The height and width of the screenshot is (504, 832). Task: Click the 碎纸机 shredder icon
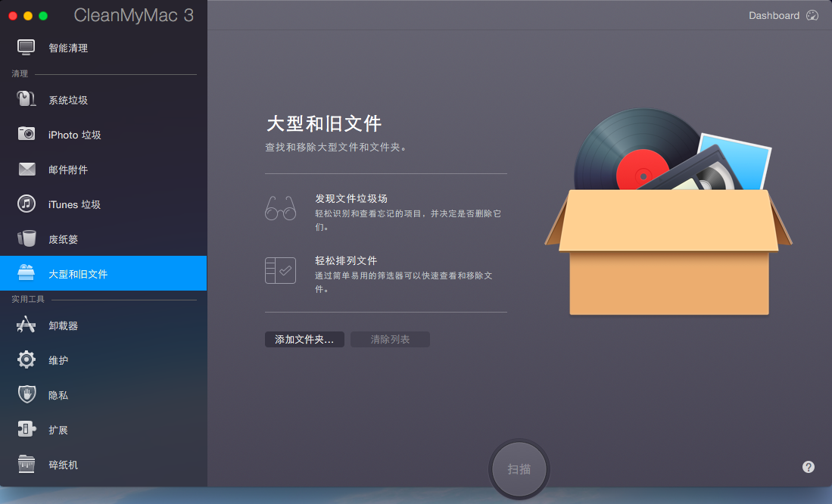[26, 464]
